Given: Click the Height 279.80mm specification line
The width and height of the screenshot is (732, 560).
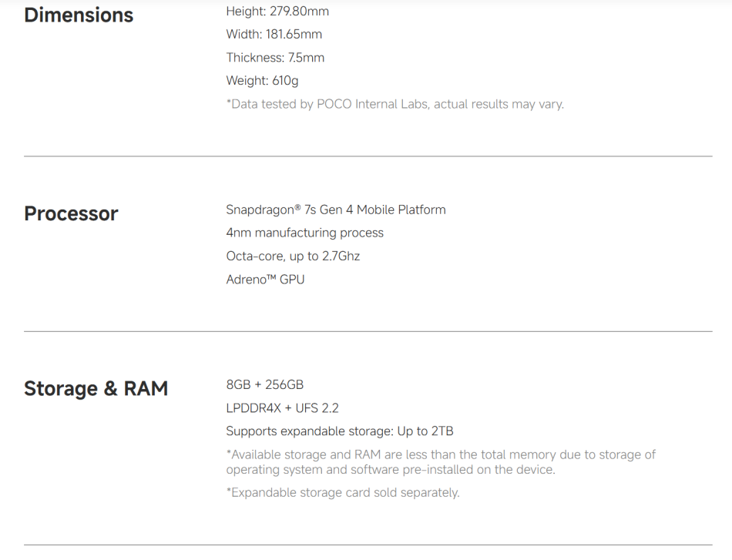Looking at the screenshot, I should tap(277, 12).
